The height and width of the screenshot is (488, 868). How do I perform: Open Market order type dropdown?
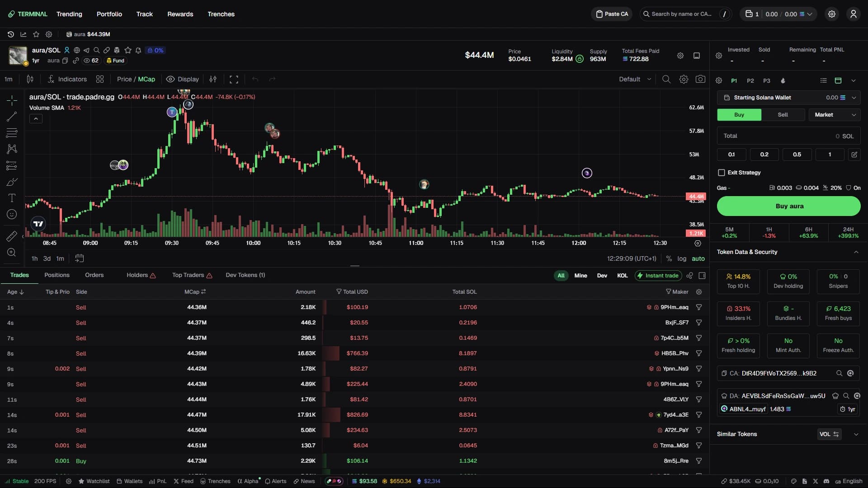(x=835, y=115)
